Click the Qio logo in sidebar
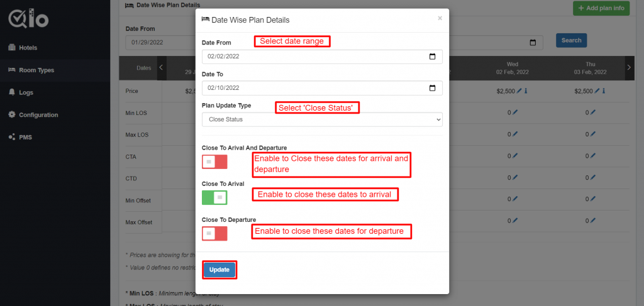This screenshot has width=644, height=306. coord(29,19)
